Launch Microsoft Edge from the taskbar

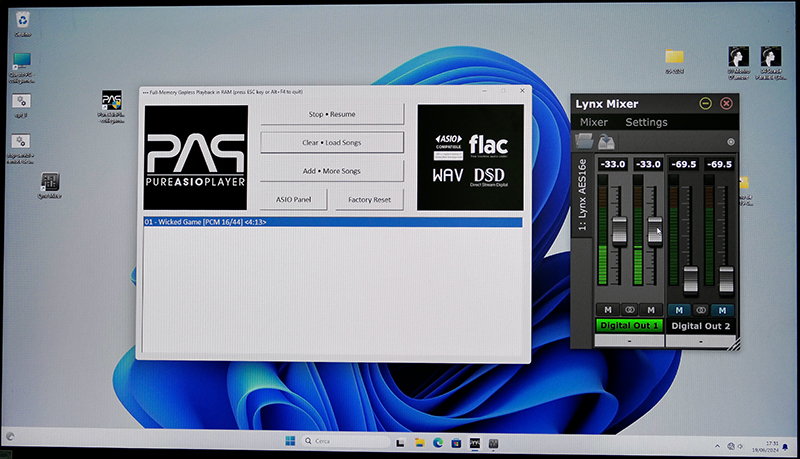pyautogui.click(x=438, y=443)
